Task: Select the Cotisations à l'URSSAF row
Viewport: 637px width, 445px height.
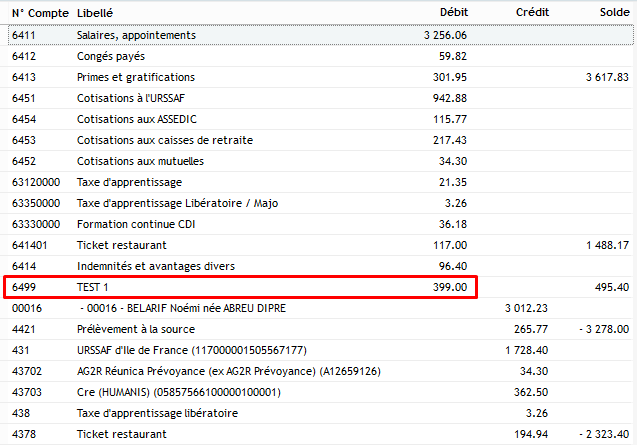Action: coord(132,98)
